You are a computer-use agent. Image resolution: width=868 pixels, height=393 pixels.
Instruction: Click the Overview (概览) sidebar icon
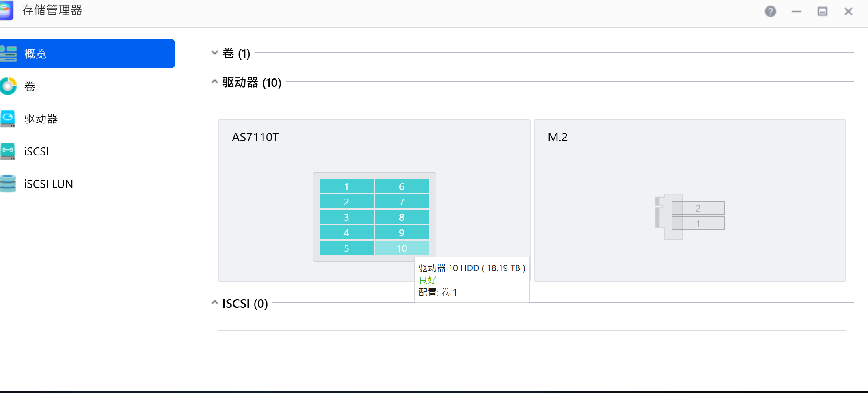tap(8, 54)
